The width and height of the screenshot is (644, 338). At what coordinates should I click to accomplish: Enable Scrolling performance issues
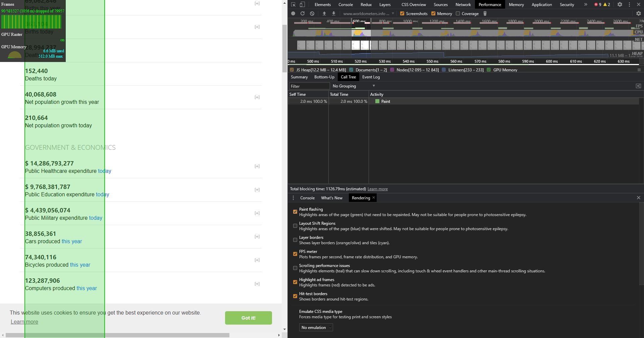pos(295,268)
